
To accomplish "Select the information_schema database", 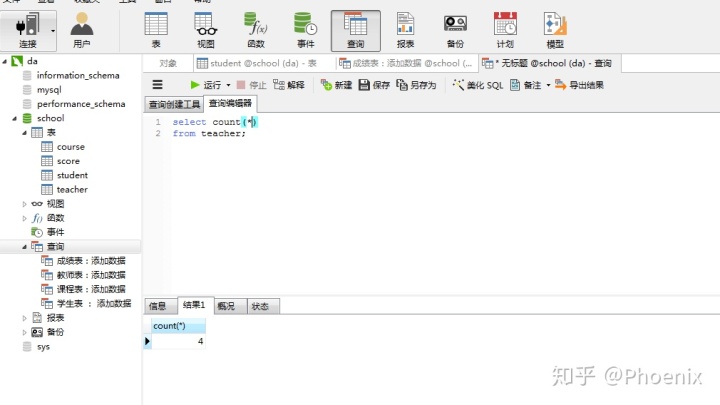I will pyautogui.click(x=78, y=75).
